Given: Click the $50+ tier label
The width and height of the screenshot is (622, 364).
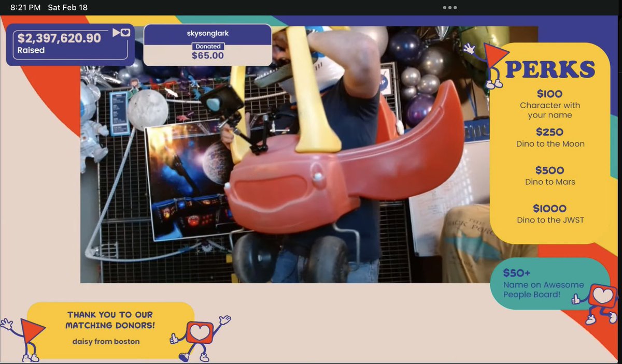Looking at the screenshot, I should coord(517,273).
